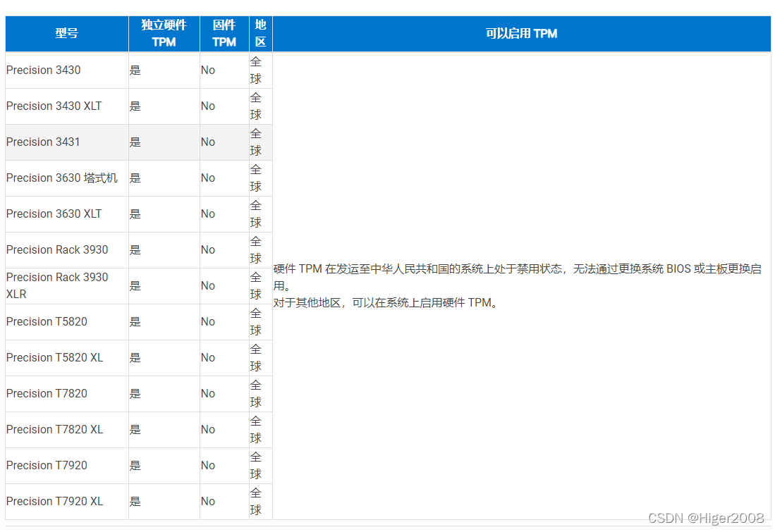
Task: Click the 对于其他地区 sentence
Action: coord(386,303)
